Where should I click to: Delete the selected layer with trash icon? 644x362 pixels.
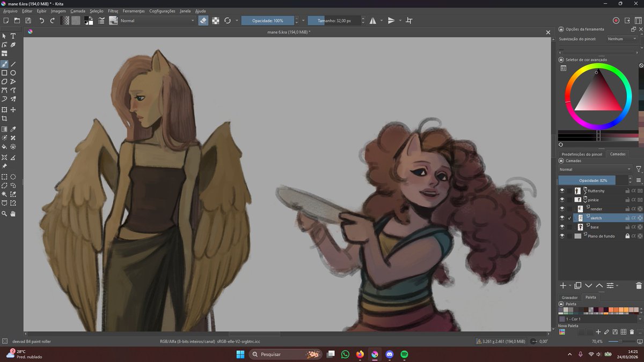639,286
